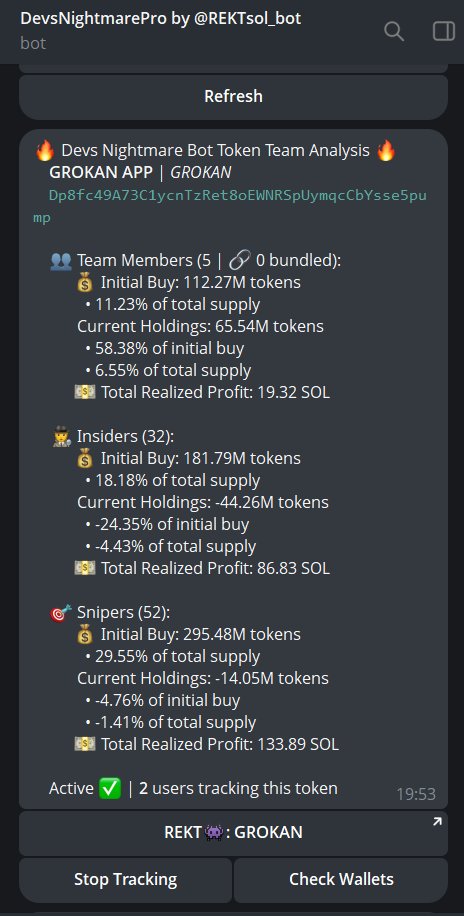This screenshot has height=916, width=464.
Task: Click the Refresh button
Action: pos(233,96)
